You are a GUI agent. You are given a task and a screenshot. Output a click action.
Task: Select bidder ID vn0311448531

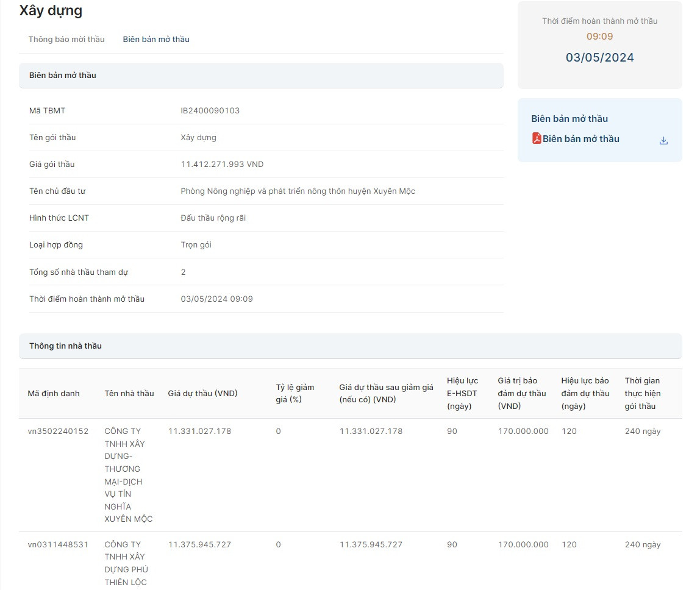[x=58, y=544]
